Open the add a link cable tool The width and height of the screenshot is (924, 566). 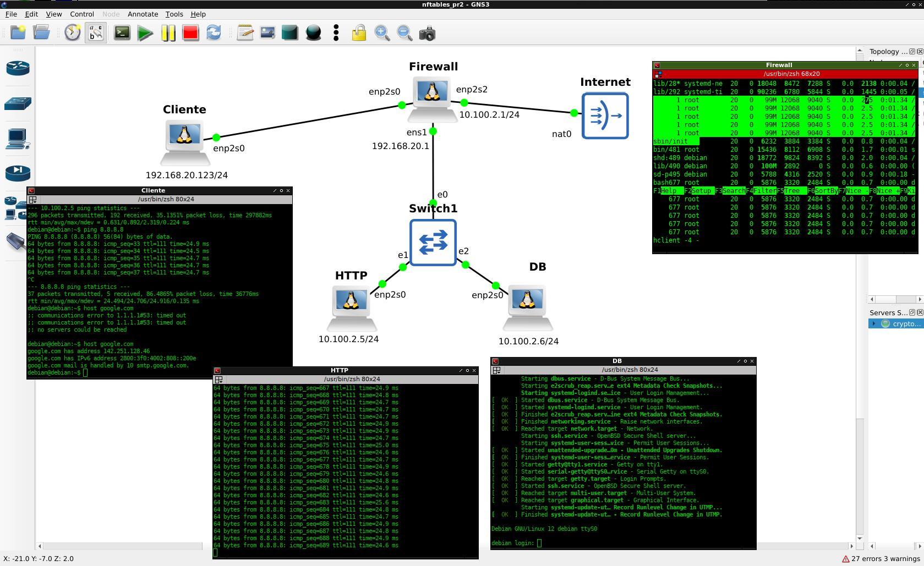(x=15, y=241)
